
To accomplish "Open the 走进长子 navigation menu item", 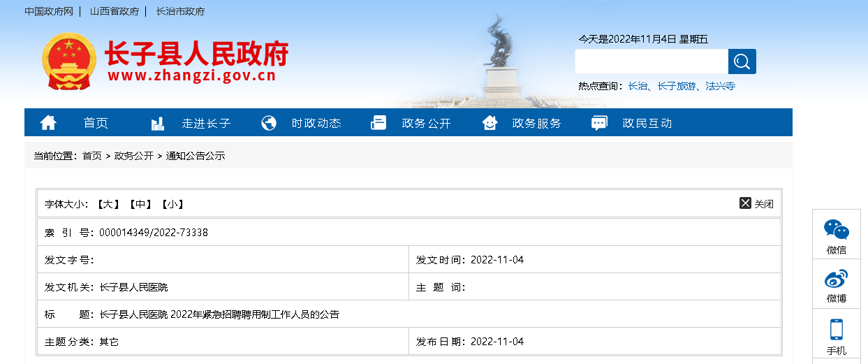I will tap(206, 123).
